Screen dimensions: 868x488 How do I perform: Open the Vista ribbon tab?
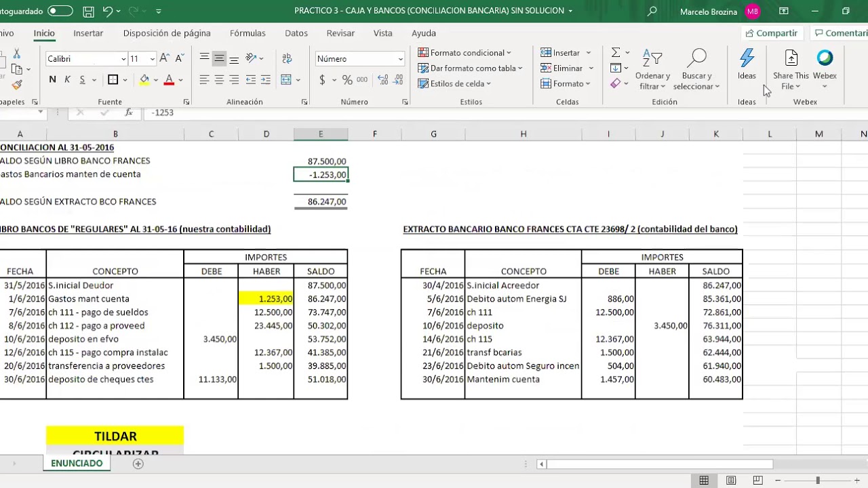pos(383,33)
